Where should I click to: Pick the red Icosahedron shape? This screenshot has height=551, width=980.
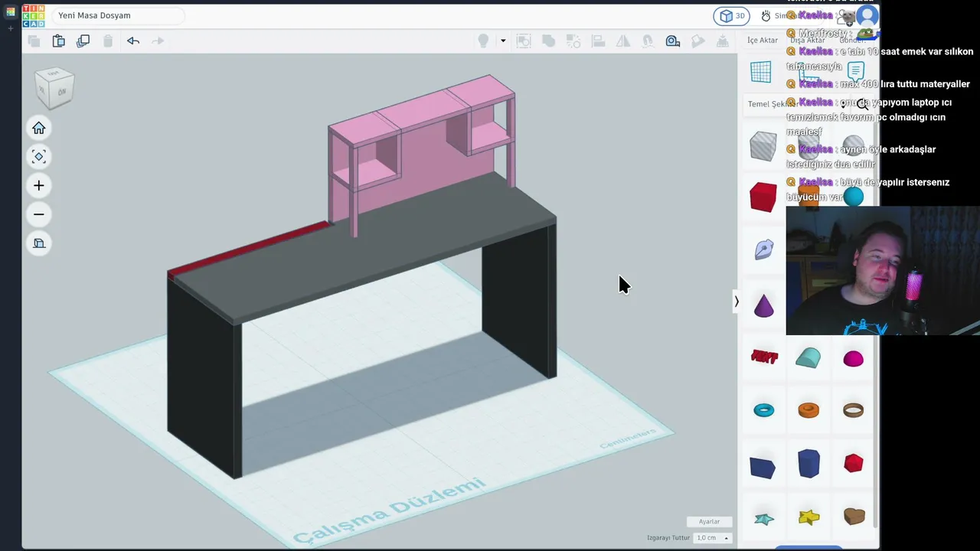853,463
